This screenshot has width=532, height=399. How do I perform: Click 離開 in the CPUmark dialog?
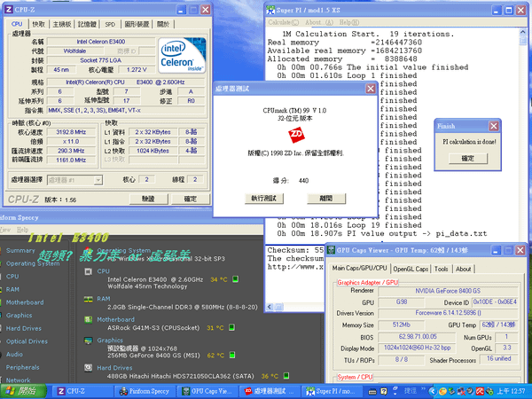tap(326, 198)
